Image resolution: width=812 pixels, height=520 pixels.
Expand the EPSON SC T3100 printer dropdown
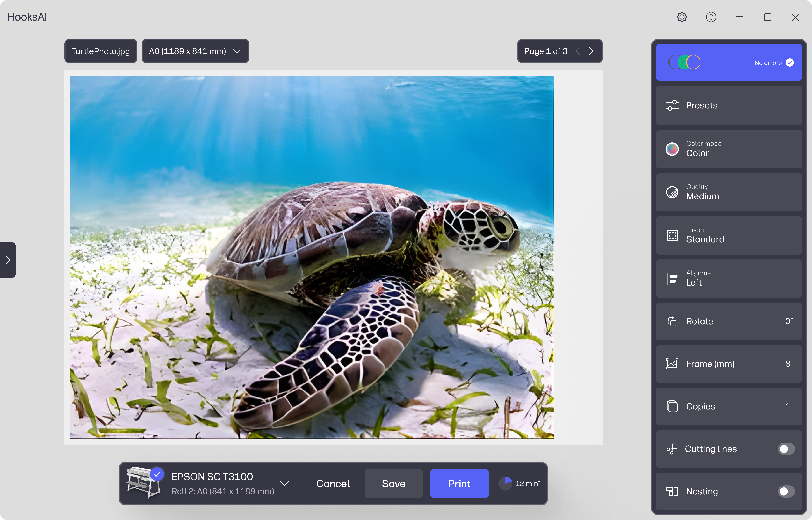click(284, 484)
